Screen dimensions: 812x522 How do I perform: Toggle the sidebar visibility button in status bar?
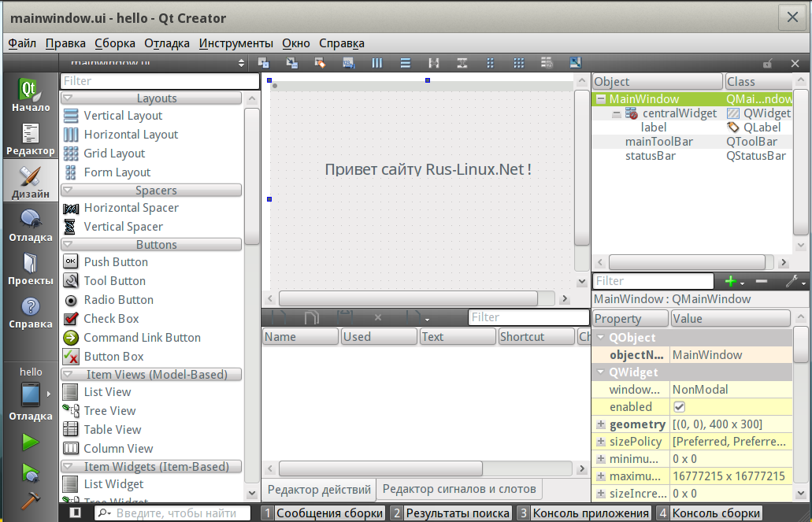pyautogui.click(x=76, y=513)
